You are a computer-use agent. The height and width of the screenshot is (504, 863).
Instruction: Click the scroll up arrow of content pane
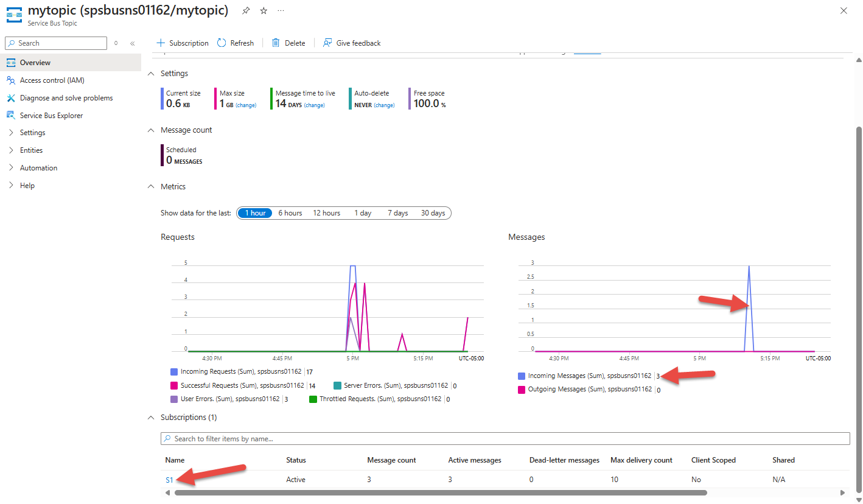point(859,60)
